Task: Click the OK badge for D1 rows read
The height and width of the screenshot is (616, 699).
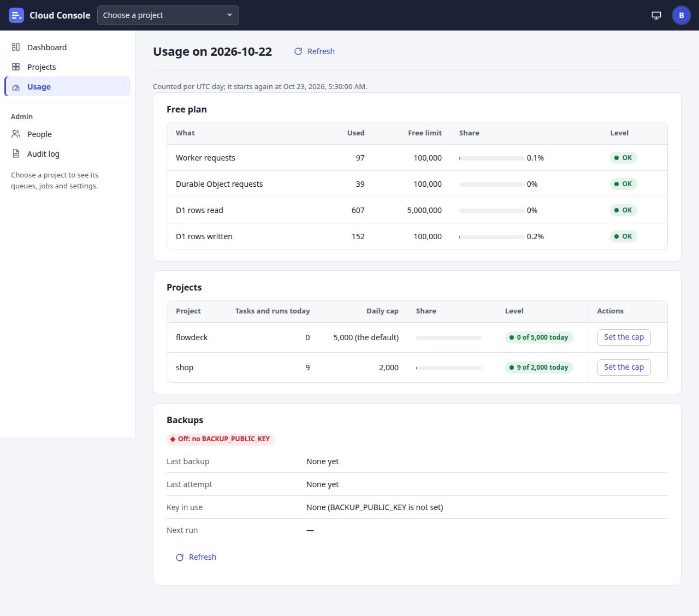Action: (623, 210)
